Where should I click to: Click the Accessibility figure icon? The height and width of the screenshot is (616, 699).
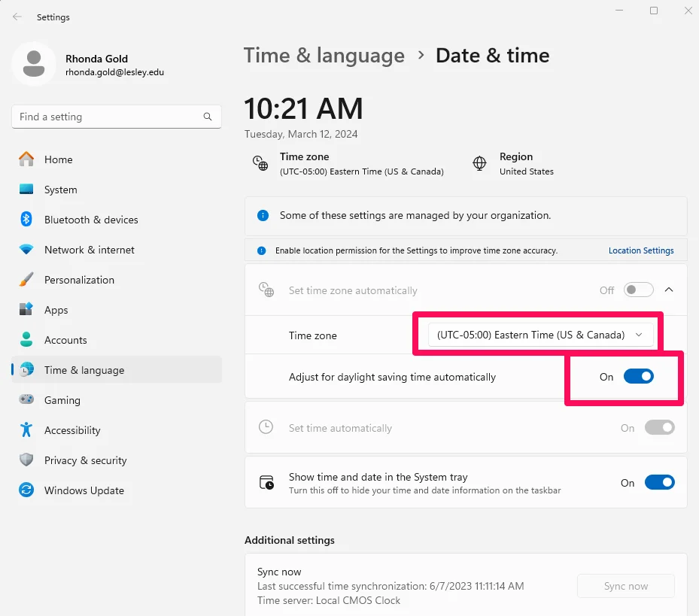click(x=26, y=430)
